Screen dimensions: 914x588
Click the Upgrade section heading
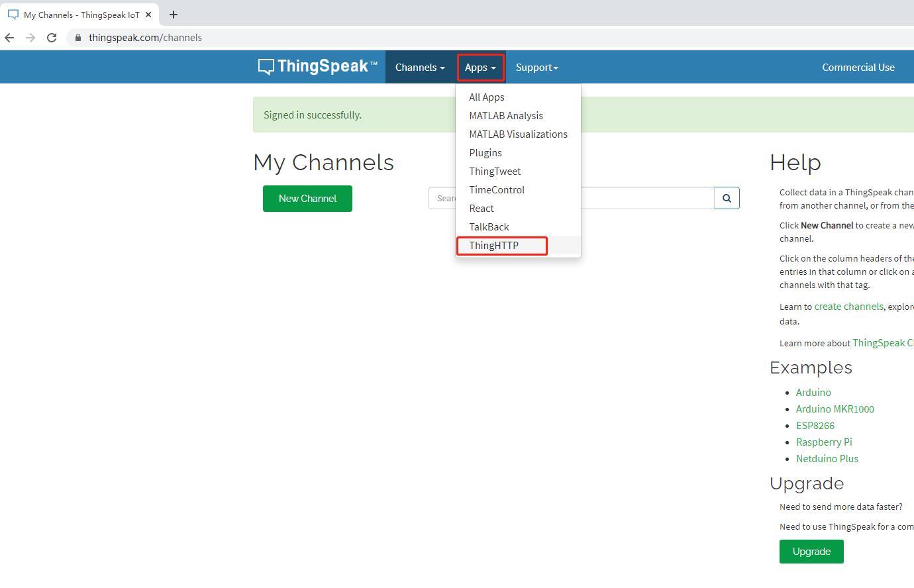[x=807, y=483]
